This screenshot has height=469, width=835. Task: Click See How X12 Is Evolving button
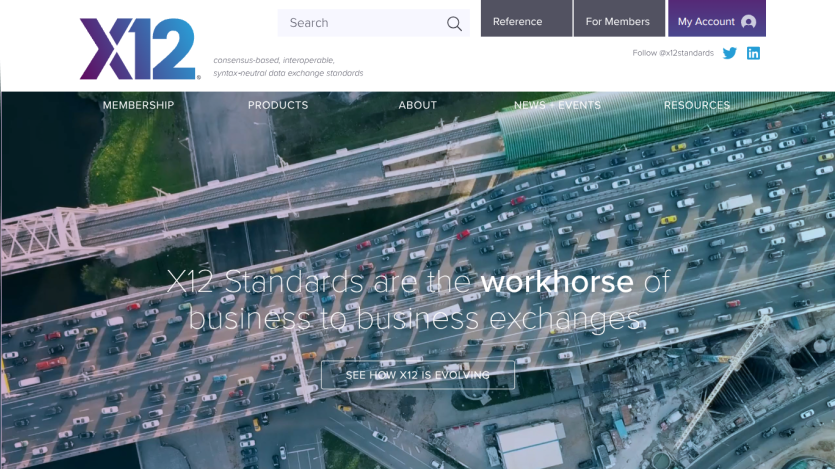(x=418, y=375)
